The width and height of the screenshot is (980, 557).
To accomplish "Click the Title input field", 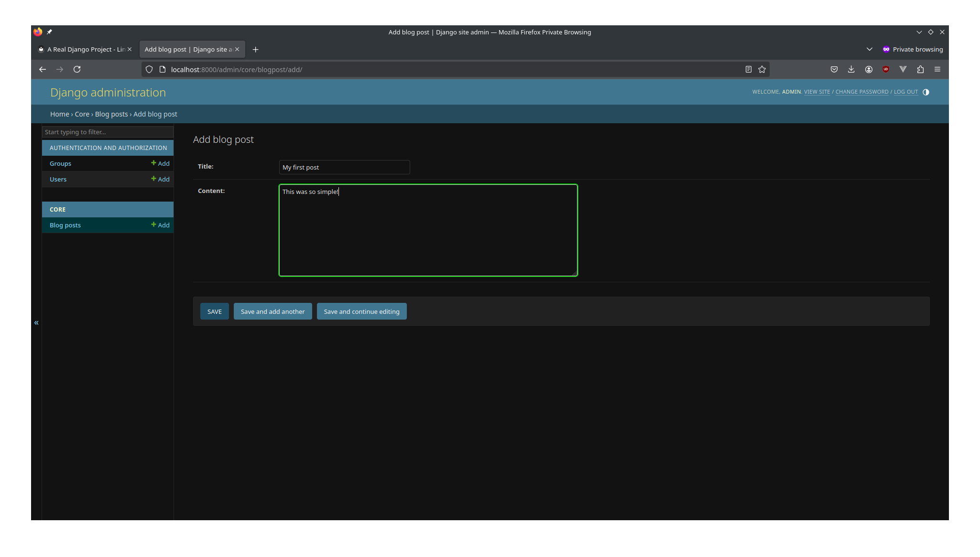I will coord(344,167).
